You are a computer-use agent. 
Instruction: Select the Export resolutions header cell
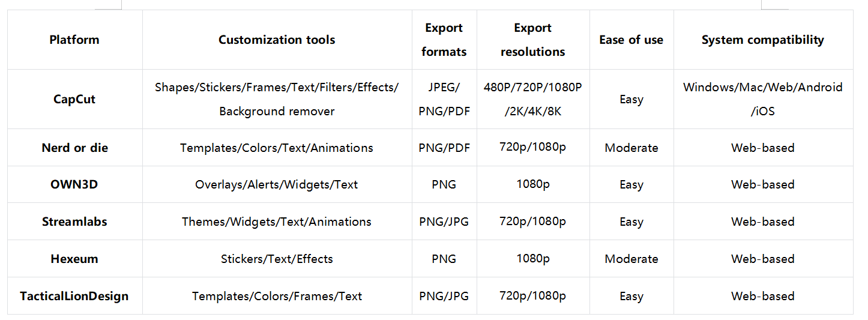click(x=532, y=40)
